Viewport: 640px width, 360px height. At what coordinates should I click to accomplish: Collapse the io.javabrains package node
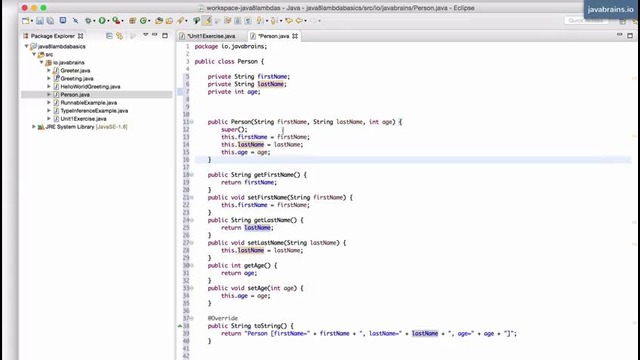coord(42,62)
